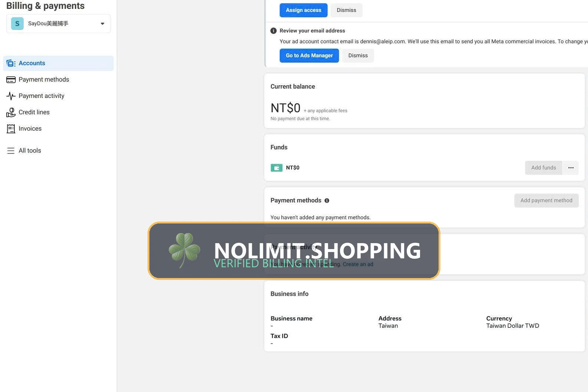Click the All tools hamburger icon
Viewport: 588px width, 392px height.
[x=11, y=151]
